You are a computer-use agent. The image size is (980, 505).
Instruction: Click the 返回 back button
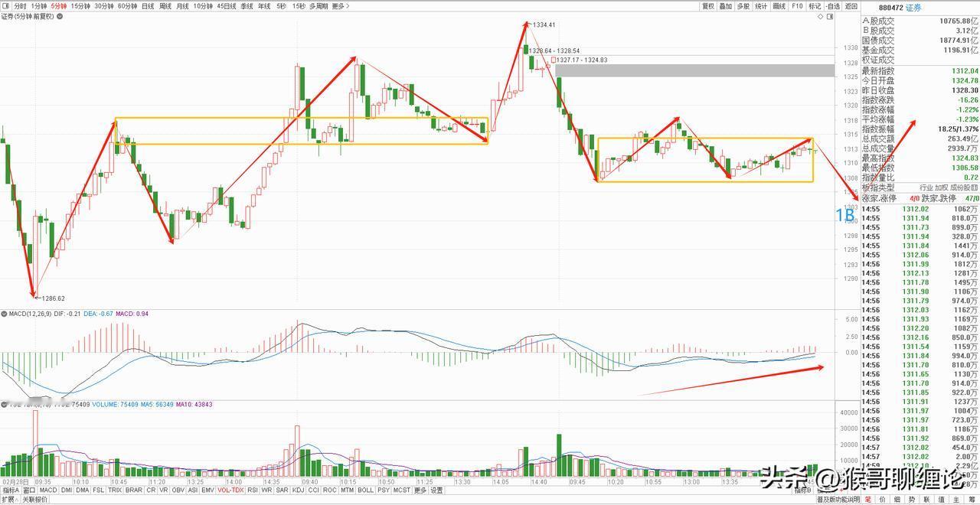click(x=851, y=6)
